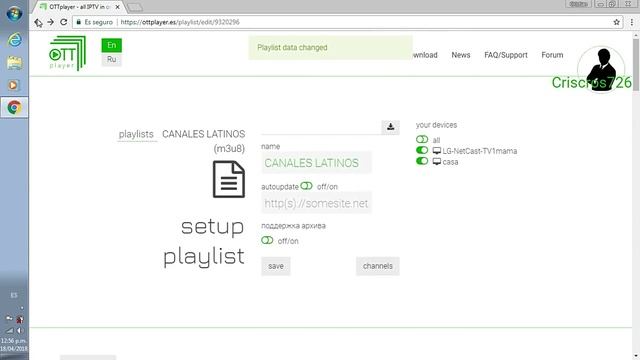The height and width of the screenshot is (360, 640).
Task: Toggle the 'casa' device switch
Action: pyautogui.click(x=422, y=161)
